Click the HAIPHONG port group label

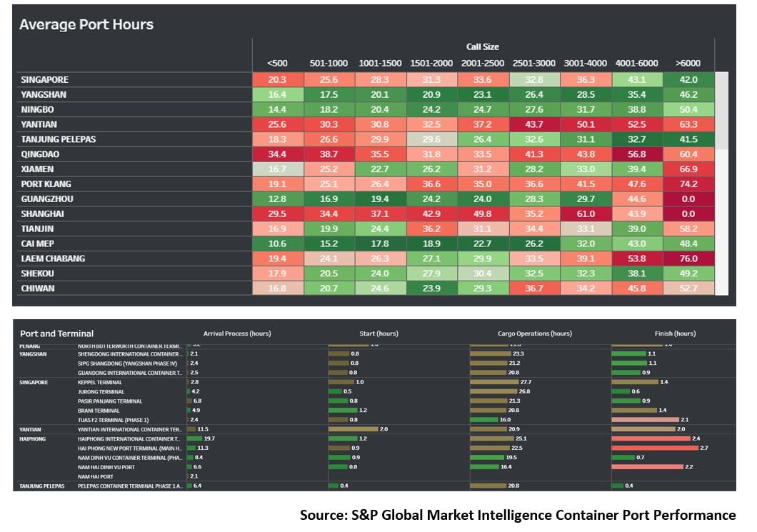34,439
